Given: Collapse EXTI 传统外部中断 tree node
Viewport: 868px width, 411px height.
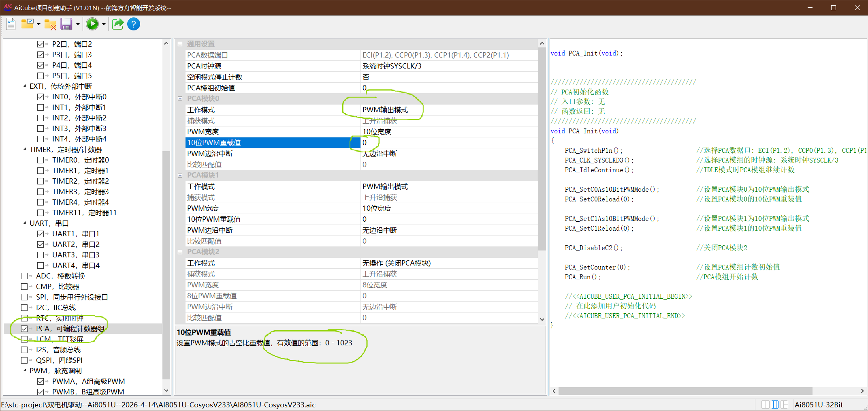Looking at the screenshot, I should (25, 86).
